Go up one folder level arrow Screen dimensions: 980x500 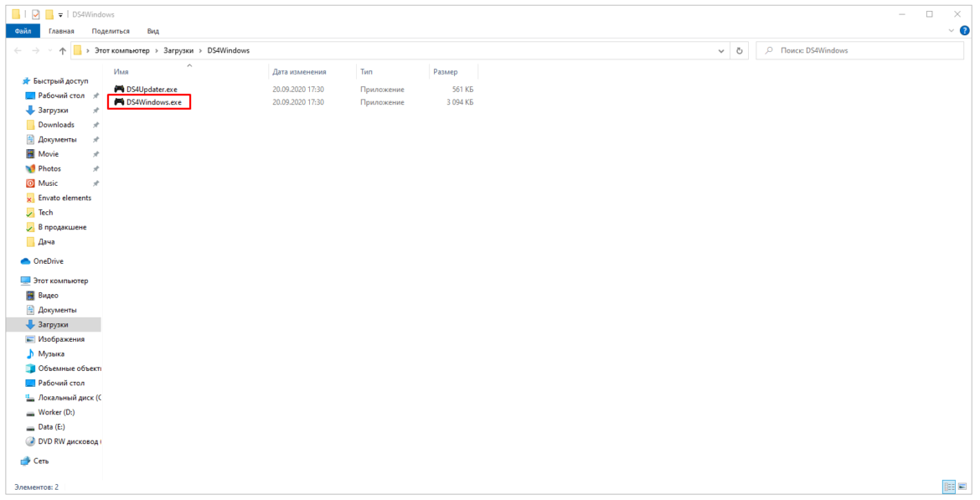tap(63, 51)
